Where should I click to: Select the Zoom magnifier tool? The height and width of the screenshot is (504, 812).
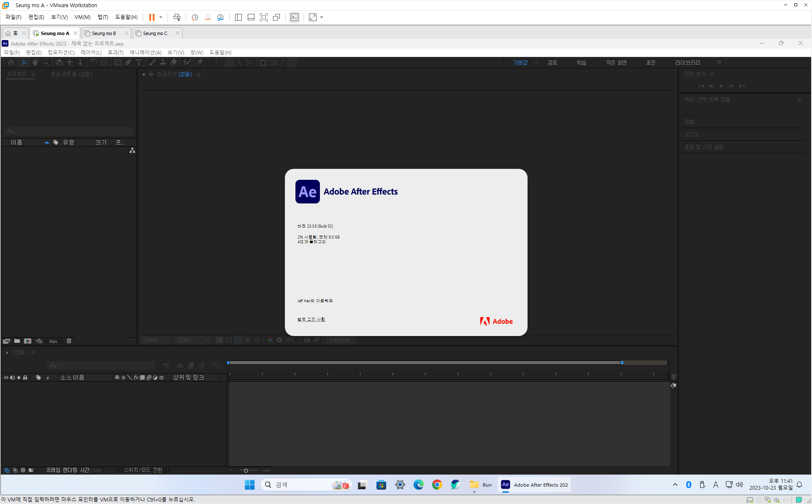46,62
